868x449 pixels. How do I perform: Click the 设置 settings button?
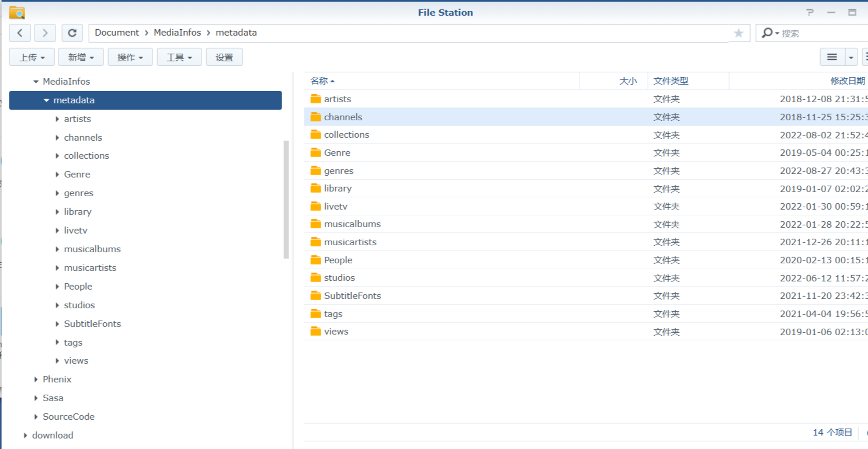pyautogui.click(x=224, y=57)
